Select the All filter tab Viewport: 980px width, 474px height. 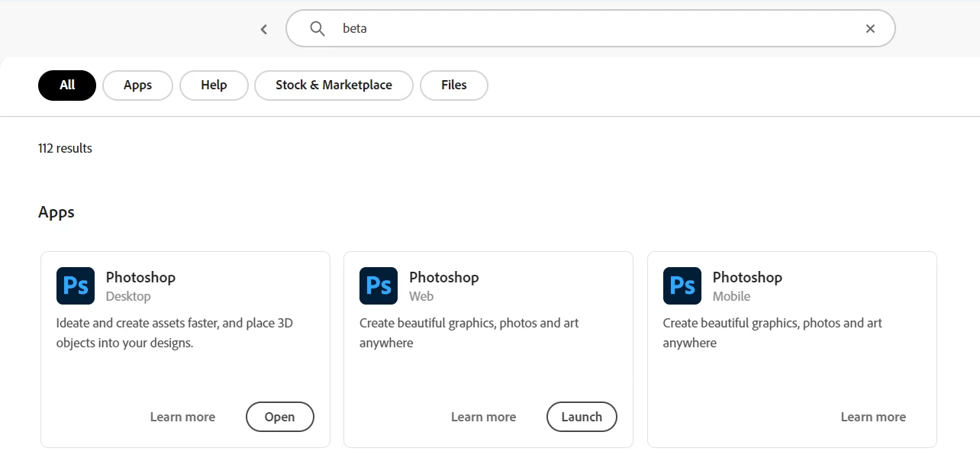[x=67, y=85]
